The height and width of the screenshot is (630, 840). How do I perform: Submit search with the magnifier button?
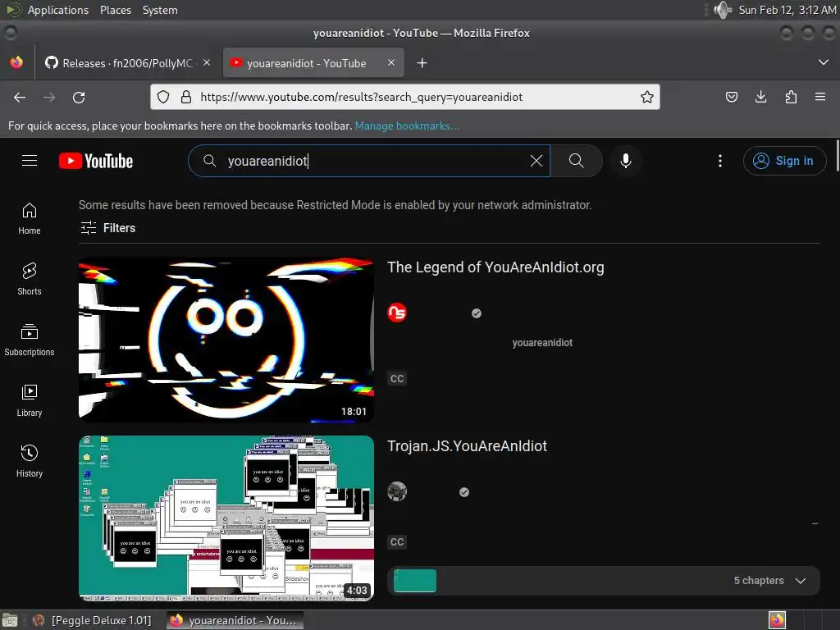coord(577,161)
